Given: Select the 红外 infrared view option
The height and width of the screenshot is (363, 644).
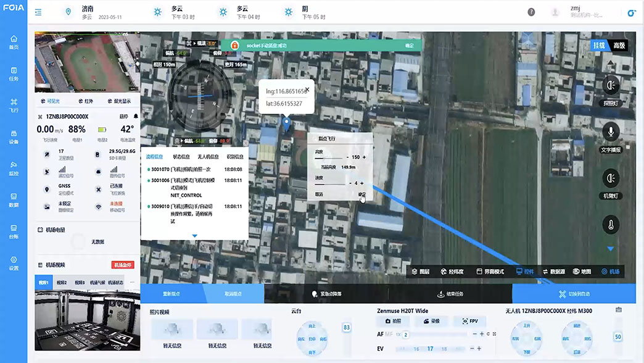Looking at the screenshot, I should click(86, 101).
